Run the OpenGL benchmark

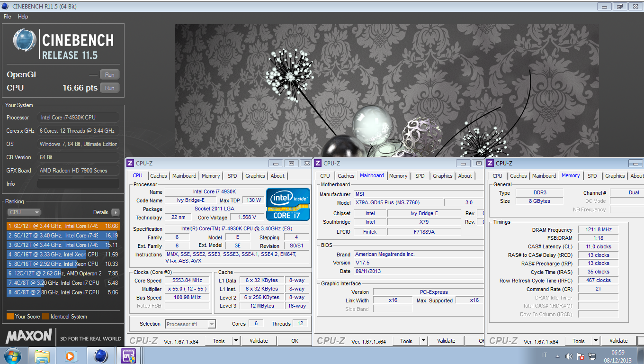pos(109,74)
